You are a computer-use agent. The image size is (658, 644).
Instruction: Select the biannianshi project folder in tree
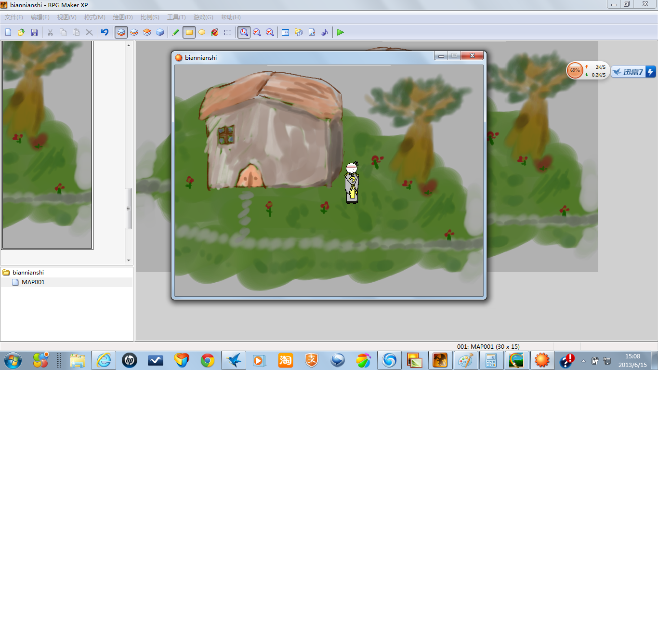pyautogui.click(x=28, y=273)
